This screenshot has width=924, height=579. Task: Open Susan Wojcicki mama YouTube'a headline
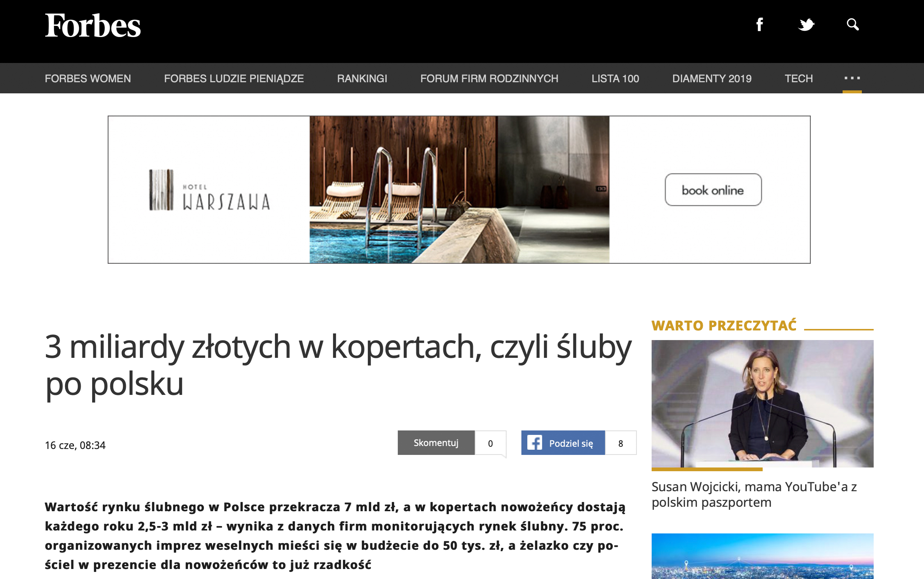click(x=754, y=495)
